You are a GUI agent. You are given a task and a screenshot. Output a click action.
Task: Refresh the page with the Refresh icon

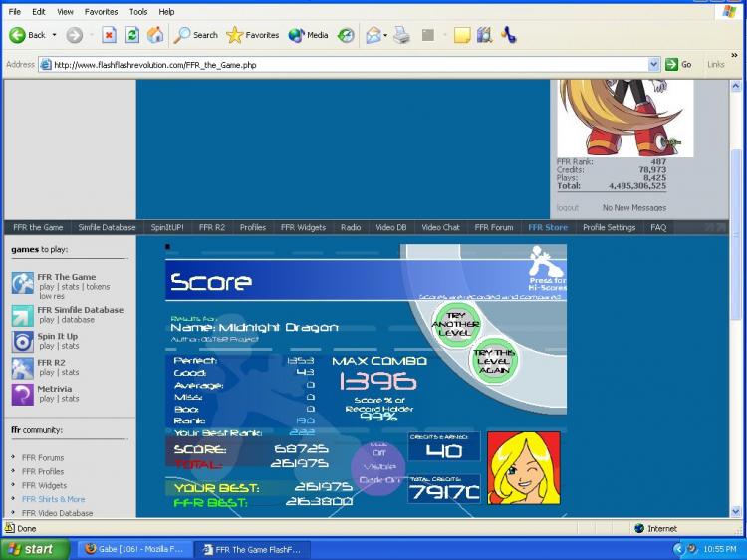click(x=132, y=35)
